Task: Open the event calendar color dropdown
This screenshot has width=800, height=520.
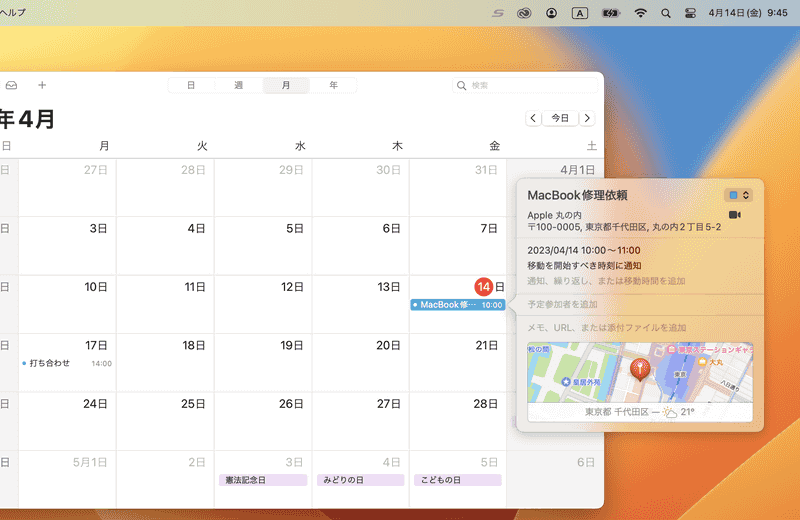Action: coord(739,195)
